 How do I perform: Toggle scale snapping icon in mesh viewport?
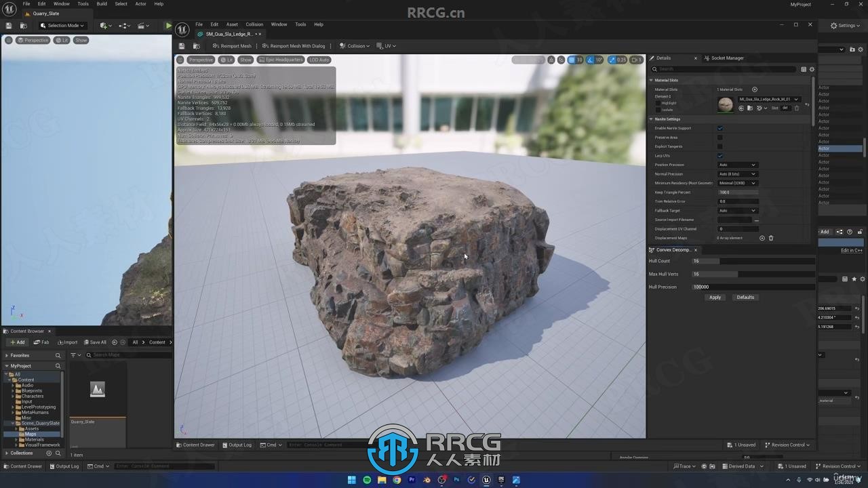(x=612, y=60)
